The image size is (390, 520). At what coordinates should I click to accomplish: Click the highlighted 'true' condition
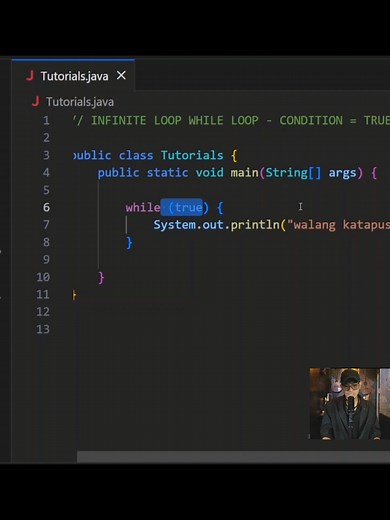click(188, 208)
